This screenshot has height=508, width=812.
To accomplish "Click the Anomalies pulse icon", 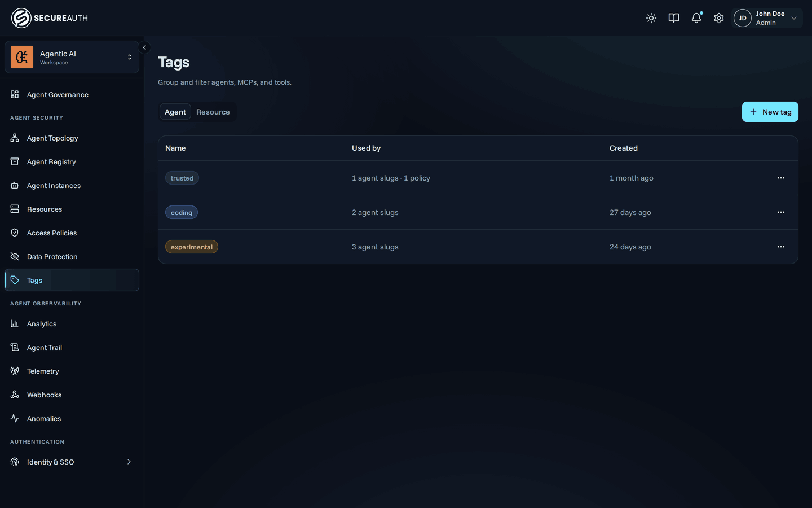I will tap(15, 418).
